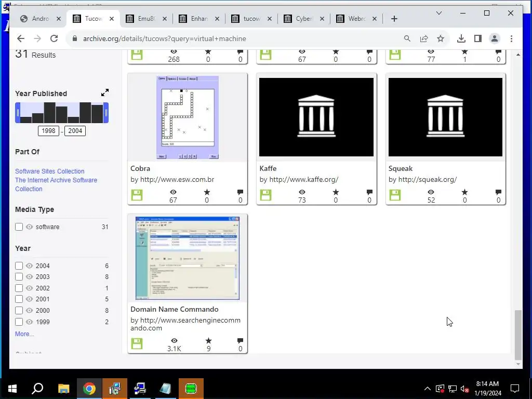Click the Kaffe software floppy icon

coord(265,195)
